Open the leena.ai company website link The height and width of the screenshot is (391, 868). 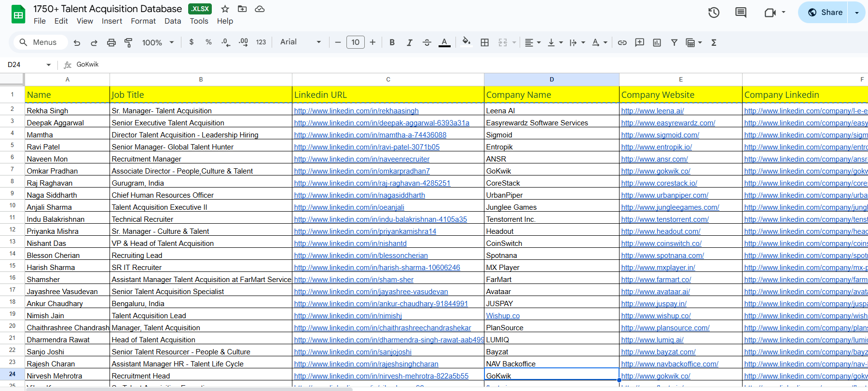[652, 111]
